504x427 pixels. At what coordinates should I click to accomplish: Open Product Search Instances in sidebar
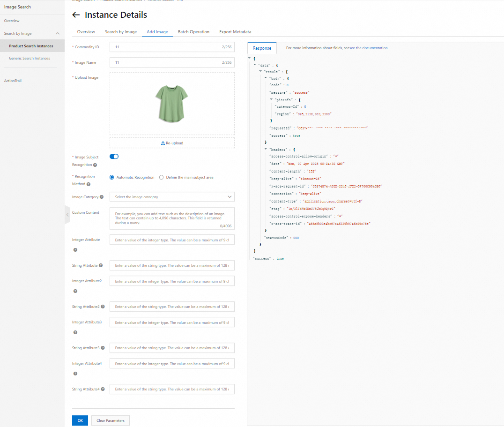coord(32,46)
